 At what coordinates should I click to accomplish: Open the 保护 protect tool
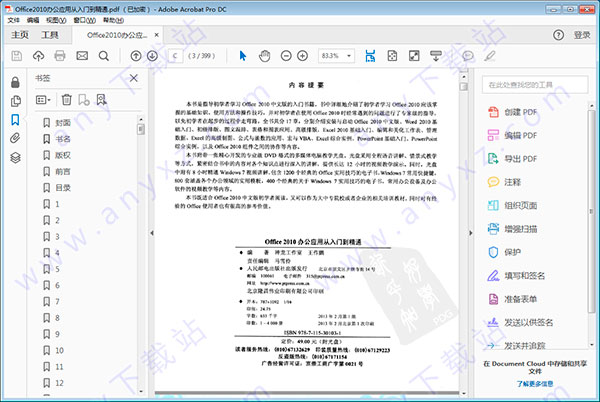504,252
